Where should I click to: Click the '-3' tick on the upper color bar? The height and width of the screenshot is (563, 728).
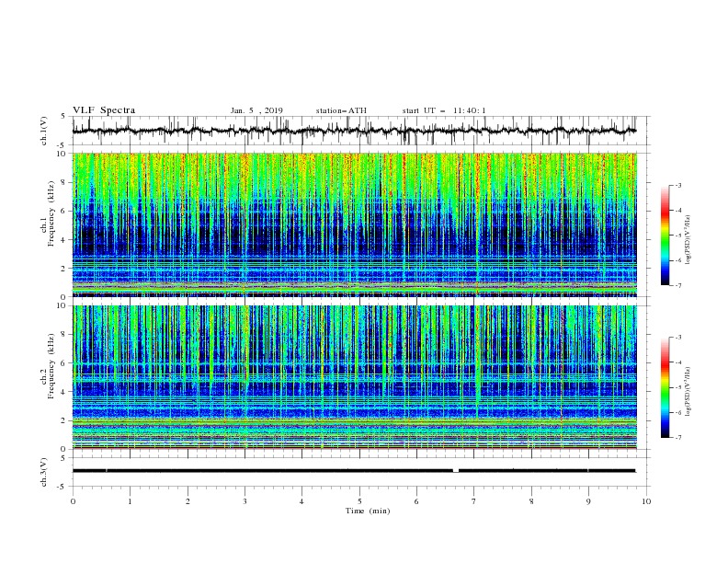coord(677,185)
